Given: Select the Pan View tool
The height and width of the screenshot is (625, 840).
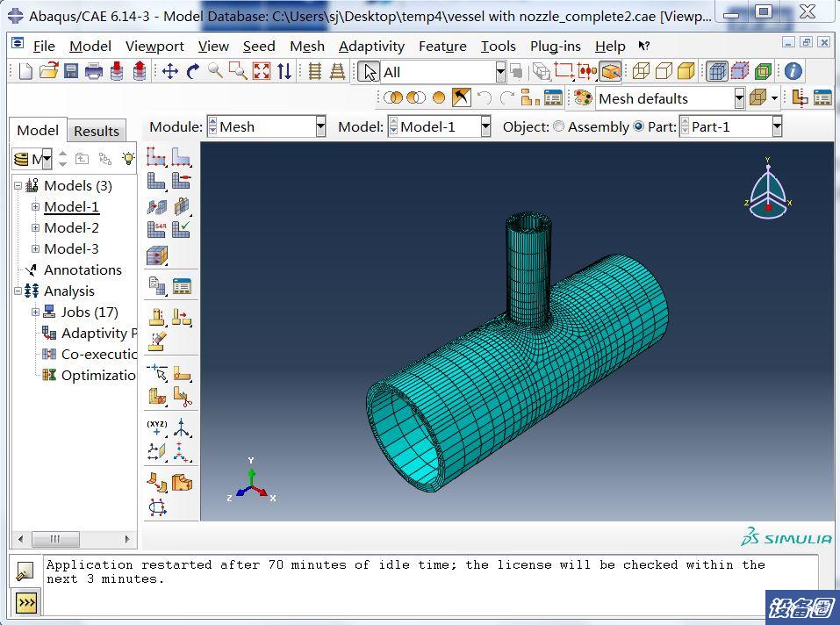Looking at the screenshot, I should 169,71.
